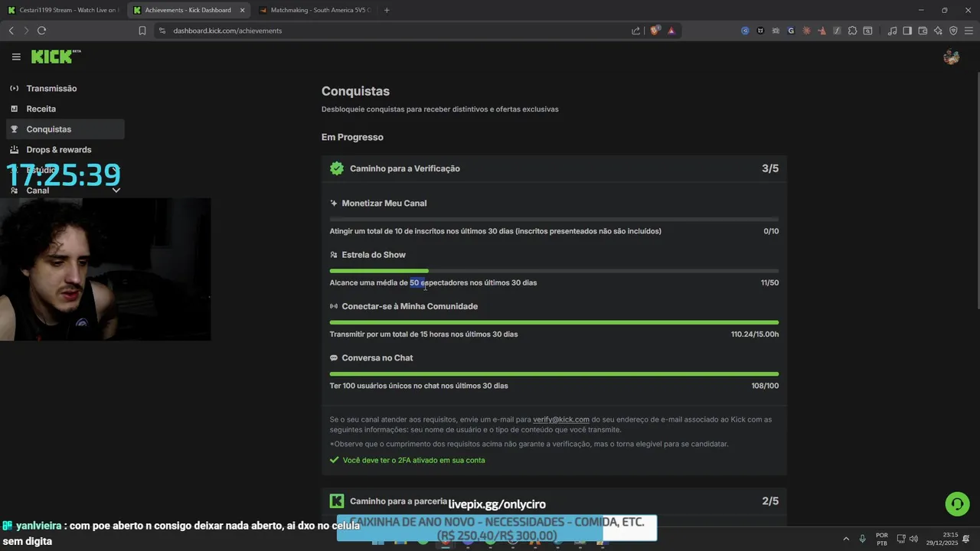The image size is (980, 551).
Task: Open the notifications bell in the taskbar
Action: (x=966, y=539)
